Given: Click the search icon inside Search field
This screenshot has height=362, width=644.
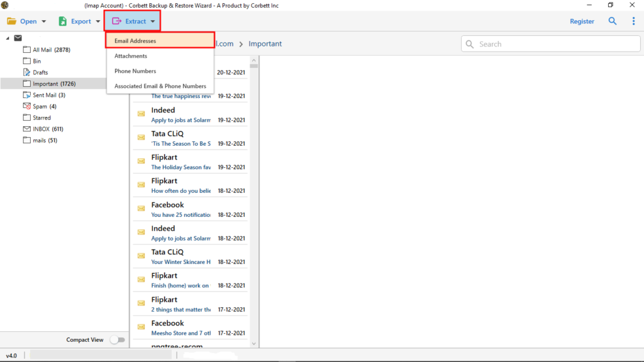Looking at the screenshot, I should click(x=469, y=44).
